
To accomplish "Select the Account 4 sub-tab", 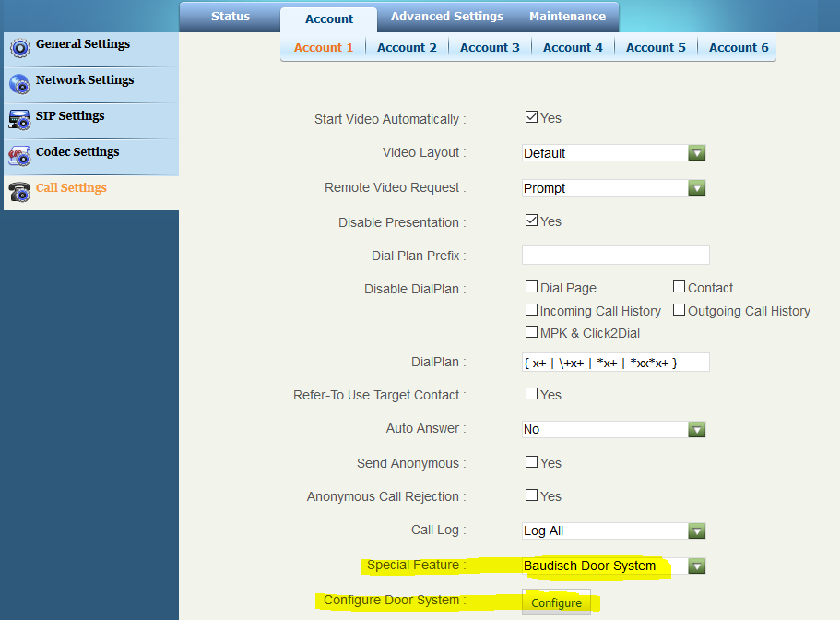I will click(573, 48).
